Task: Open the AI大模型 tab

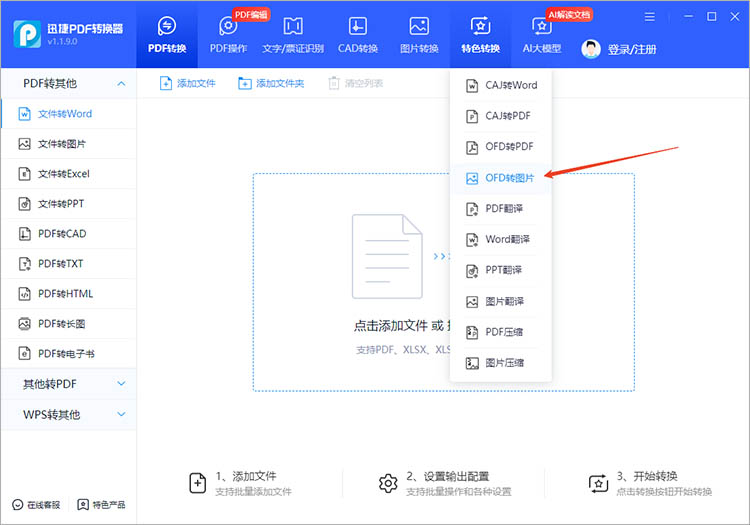Action: pos(541,34)
